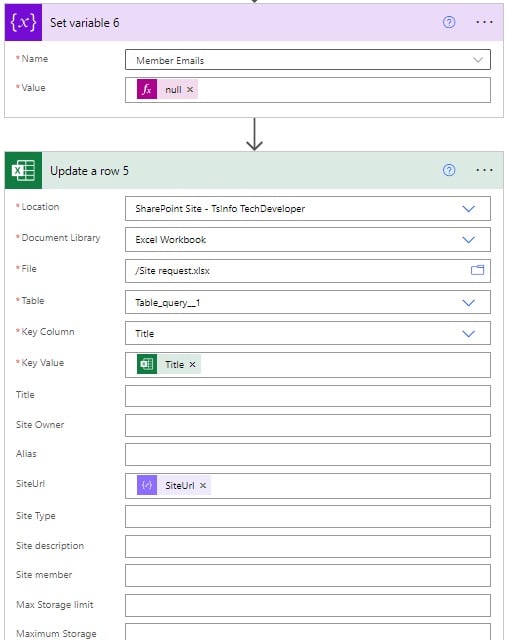Expand the Location dropdown
Screen dimensions: 507x640
[x=469, y=209]
